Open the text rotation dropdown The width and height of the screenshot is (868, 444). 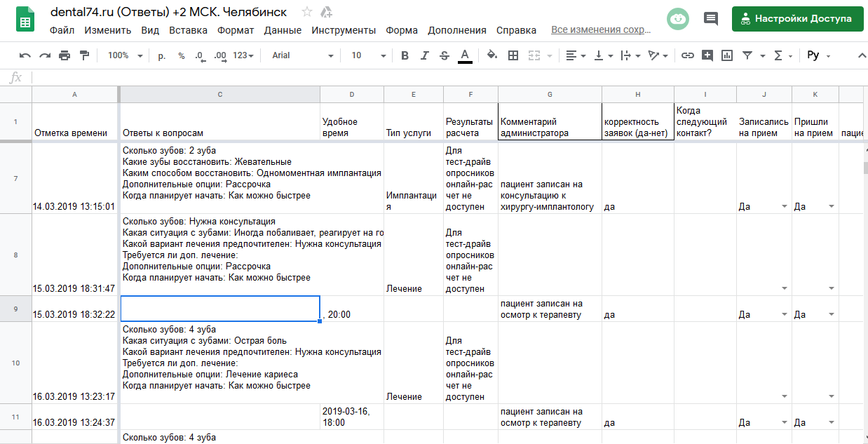(x=659, y=55)
